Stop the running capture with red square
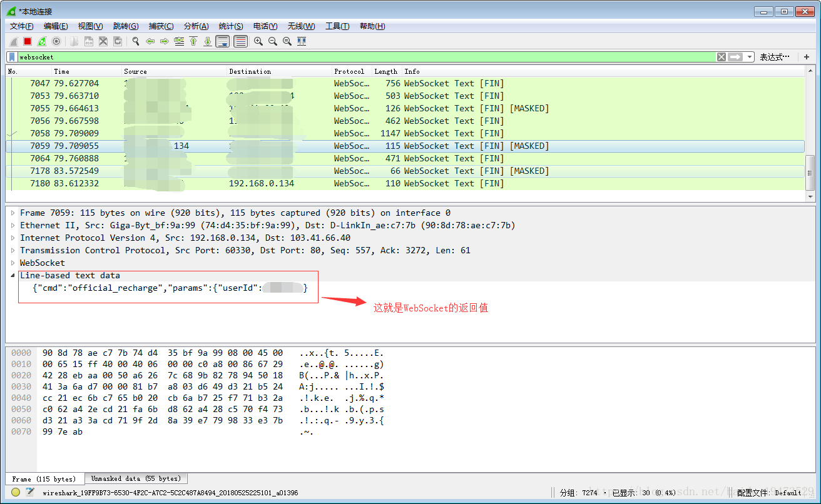This screenshot has width=821, height=504. tap(28, 41)
